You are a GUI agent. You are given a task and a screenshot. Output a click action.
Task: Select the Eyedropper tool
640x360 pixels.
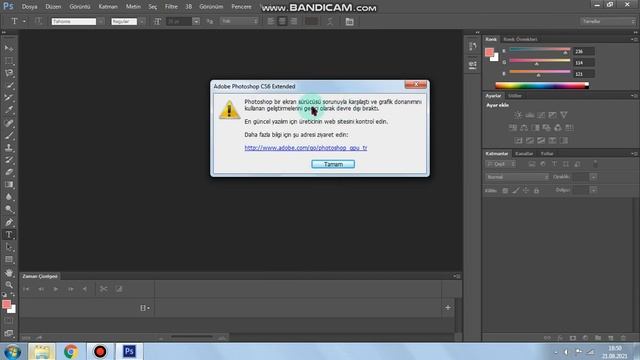(9, 110)
